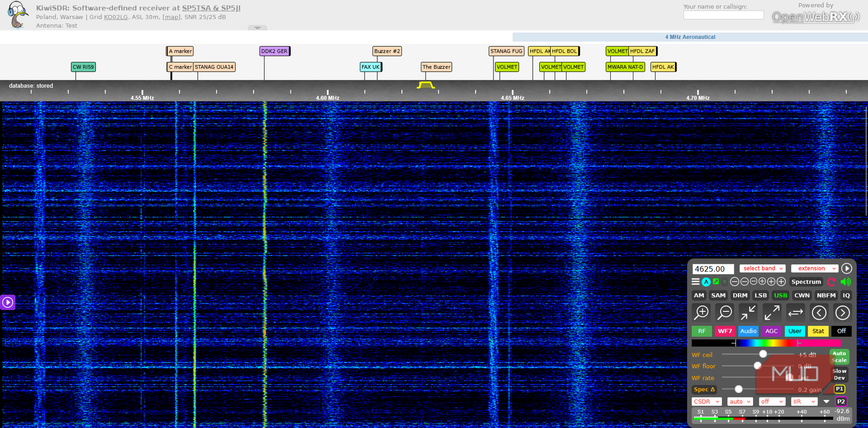The height and width of the screenshot is (428, 868).
Task: Select IQ mode
Action: click(x=846, y=295)
